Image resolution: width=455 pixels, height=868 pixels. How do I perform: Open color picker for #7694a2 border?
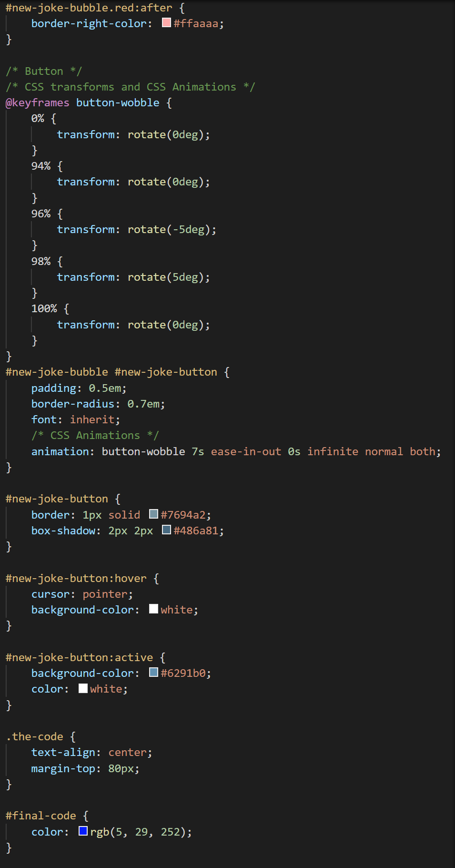pos(153,514)
